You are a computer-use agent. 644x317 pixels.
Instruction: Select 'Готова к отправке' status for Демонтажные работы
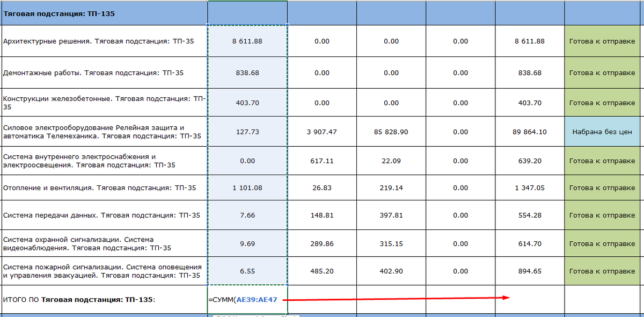click(x=602, y=73)
